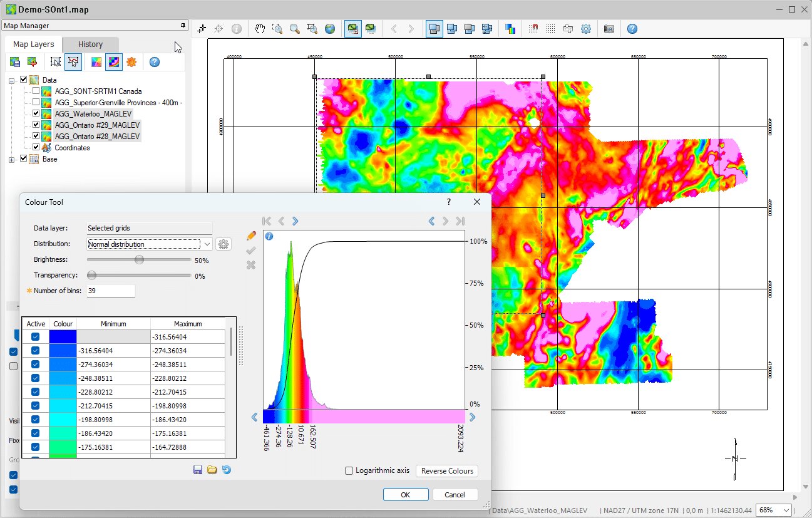Click the orange pencil edit icon
The image size is (812, 518).
click(x=251, y=236)
